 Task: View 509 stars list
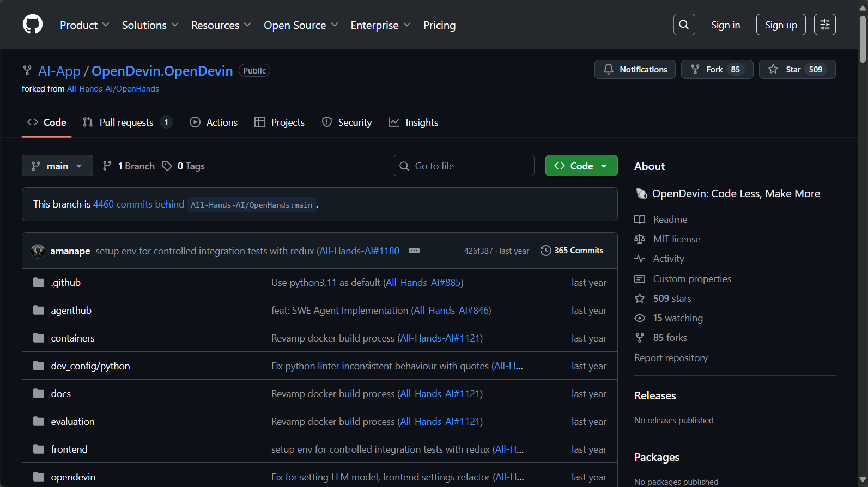[x=663, y=299]
